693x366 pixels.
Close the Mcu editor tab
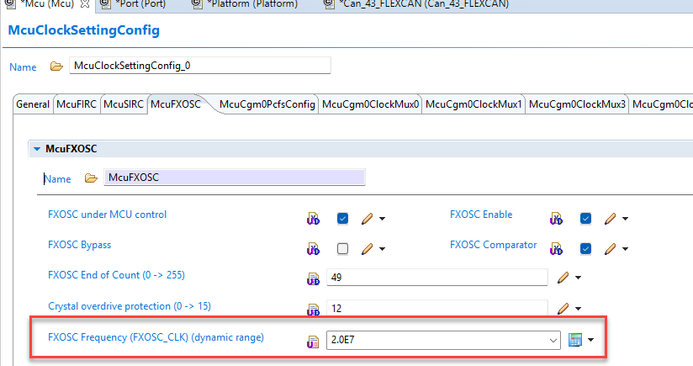[x=85, y=4]
